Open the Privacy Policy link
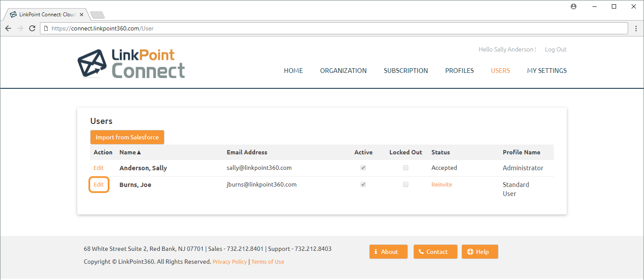 pos(230,262)
